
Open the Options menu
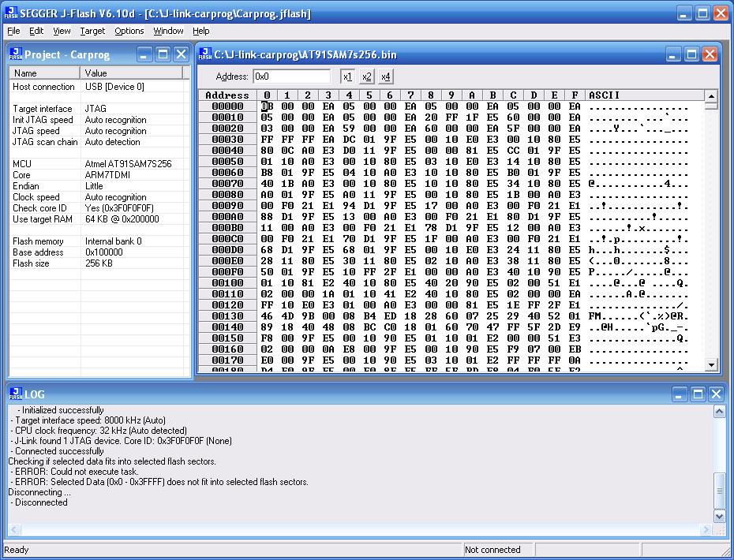pyautogui.click(x=129, y=31)
